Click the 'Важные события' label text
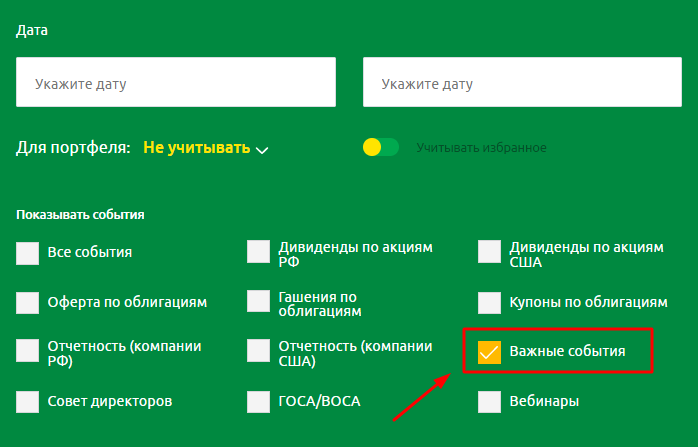 pyautogui.click(x=567, y=352)
